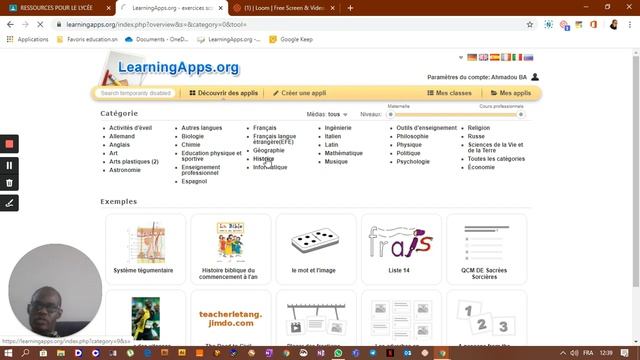The width and height of the screenshot is (640, 360).
Task: Select the Anglais category
Action: pyautogui.click(x=120, y=145)
